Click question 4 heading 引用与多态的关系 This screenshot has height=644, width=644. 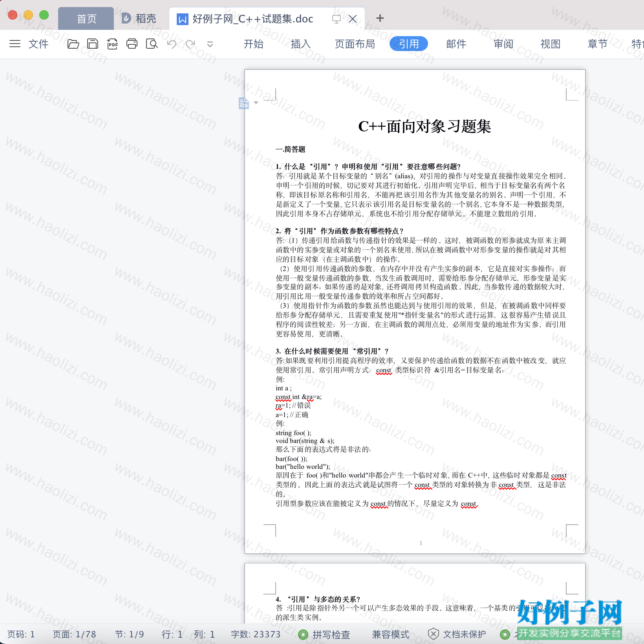[318, 599]
